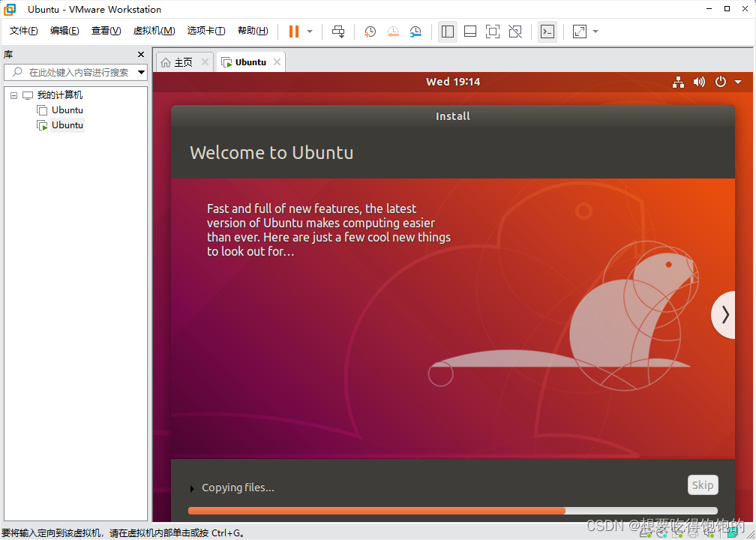The height and width of the screenshot is (540, 756).
Task: Expand the Copying files details triangle
Action: [192, 488]
